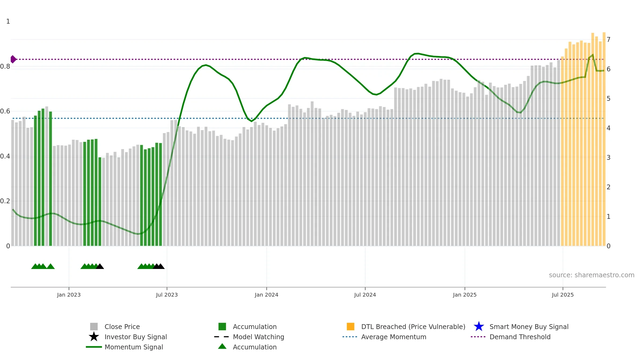The image size is (644, 362).
Task: Click the Jan 2024 axis label
Action: tap(266, 295)
